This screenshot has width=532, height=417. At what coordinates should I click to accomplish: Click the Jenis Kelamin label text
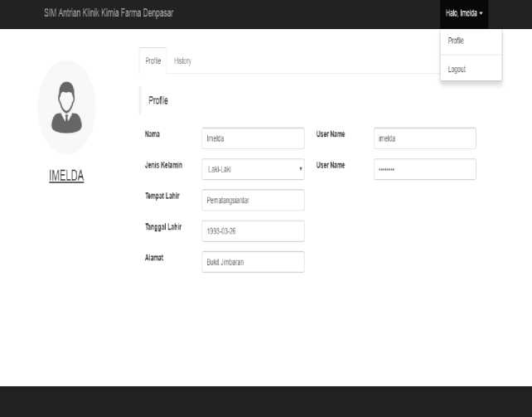(163, 165)
